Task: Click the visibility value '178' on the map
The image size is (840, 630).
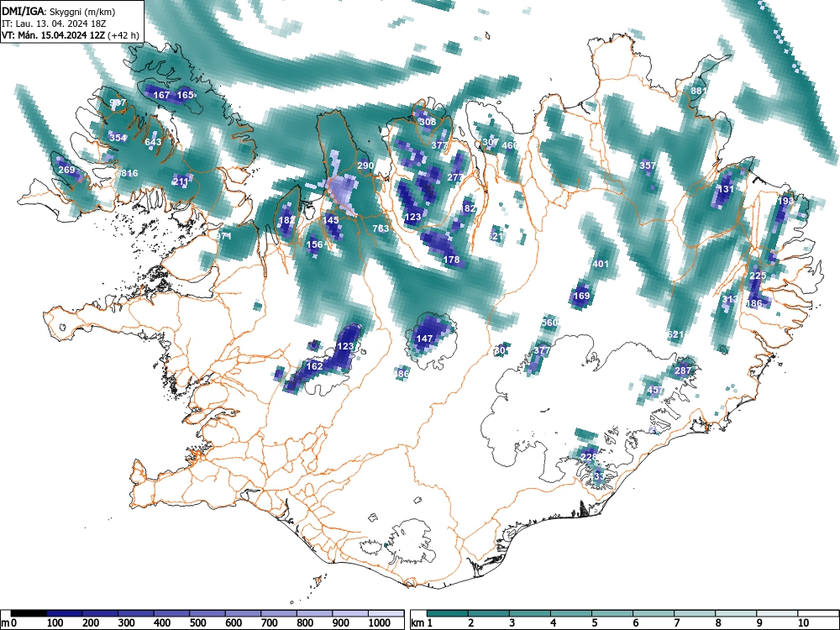Action: [x=452, y=260]
